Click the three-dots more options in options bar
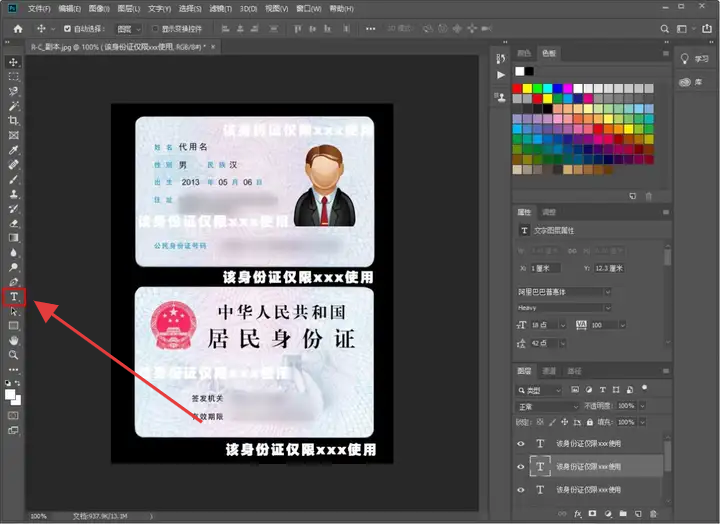The image size is (720, 524). tap(371, 29)
